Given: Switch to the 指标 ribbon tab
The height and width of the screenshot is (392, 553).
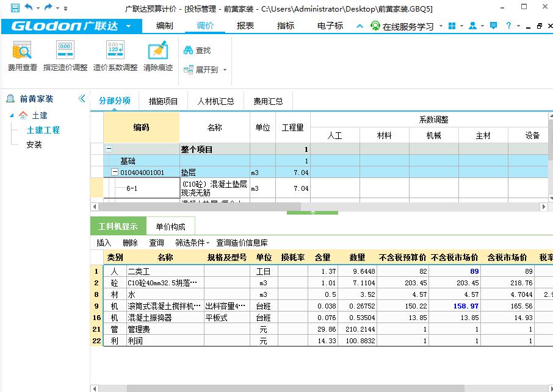Looking at the screenshot, I should point(285,26).
